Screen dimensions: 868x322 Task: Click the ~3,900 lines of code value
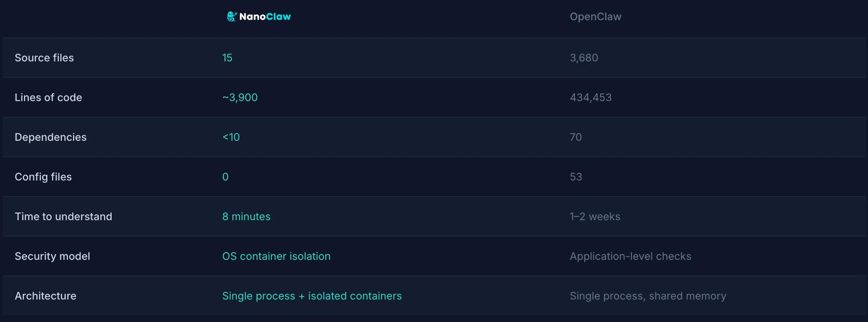point(240,97)
